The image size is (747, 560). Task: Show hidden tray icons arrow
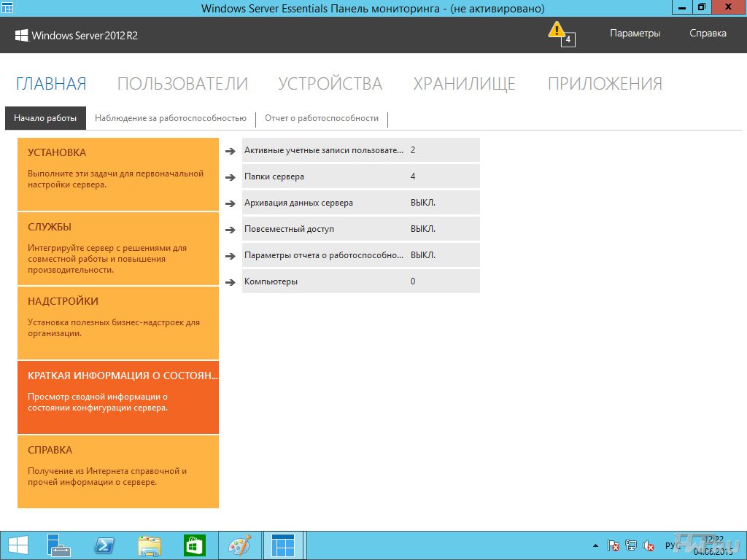595,545
